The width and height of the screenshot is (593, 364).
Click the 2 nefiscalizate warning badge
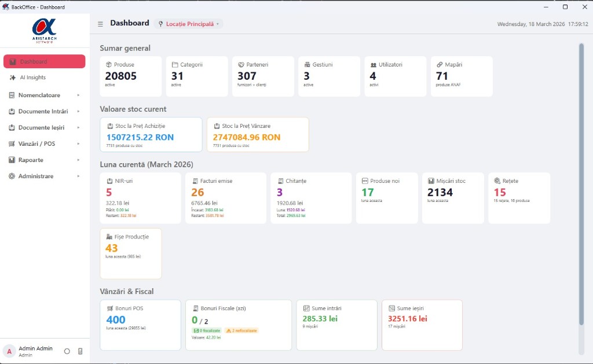pyautogui.click(x=241, y=331)
